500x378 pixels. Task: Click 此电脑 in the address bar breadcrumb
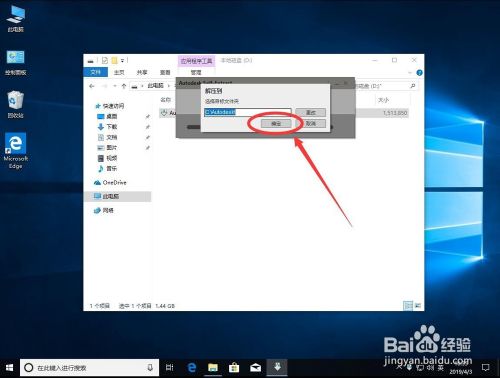coord(155,86)
